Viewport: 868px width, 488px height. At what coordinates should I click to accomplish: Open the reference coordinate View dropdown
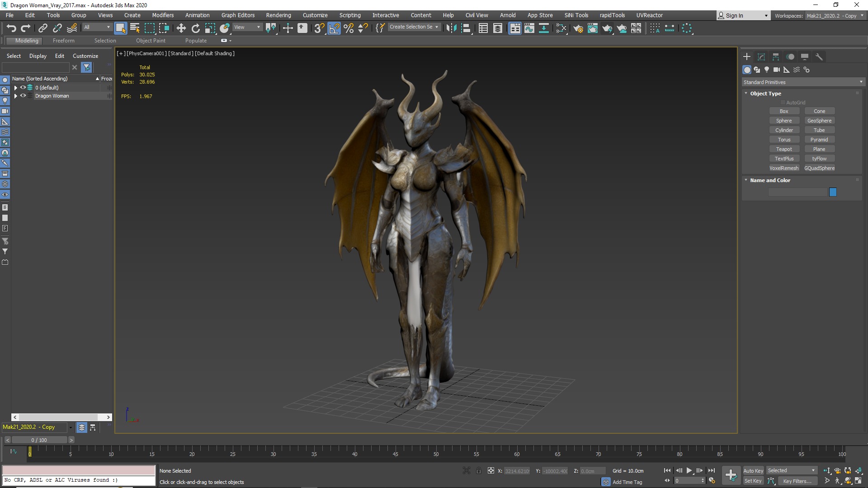pos(247,27)
